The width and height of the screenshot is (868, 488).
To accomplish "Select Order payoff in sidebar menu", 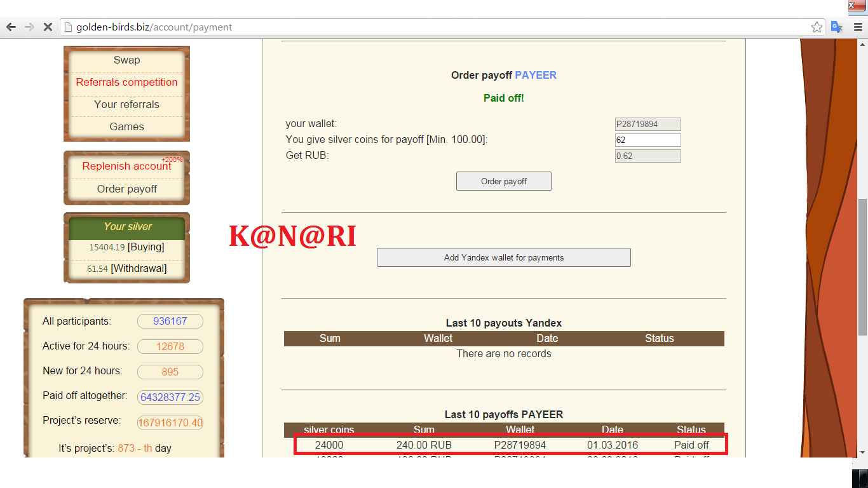I will [x=126, y=189].
